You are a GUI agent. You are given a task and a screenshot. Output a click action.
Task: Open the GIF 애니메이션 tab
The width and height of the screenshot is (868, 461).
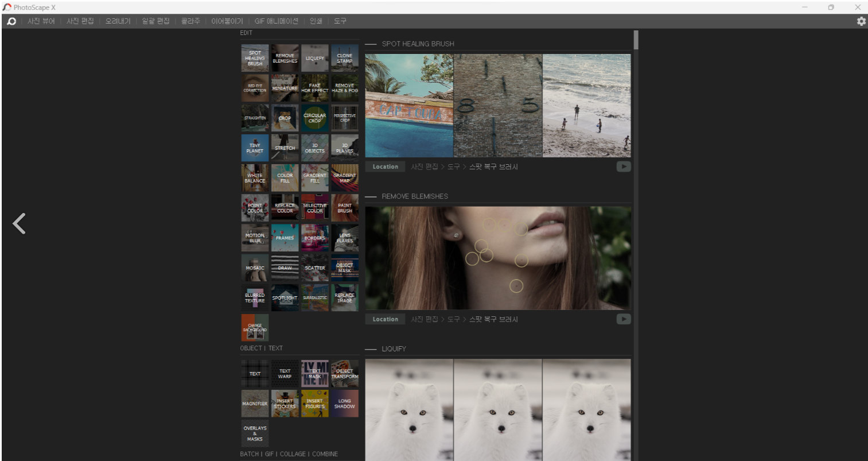[277, 21]
